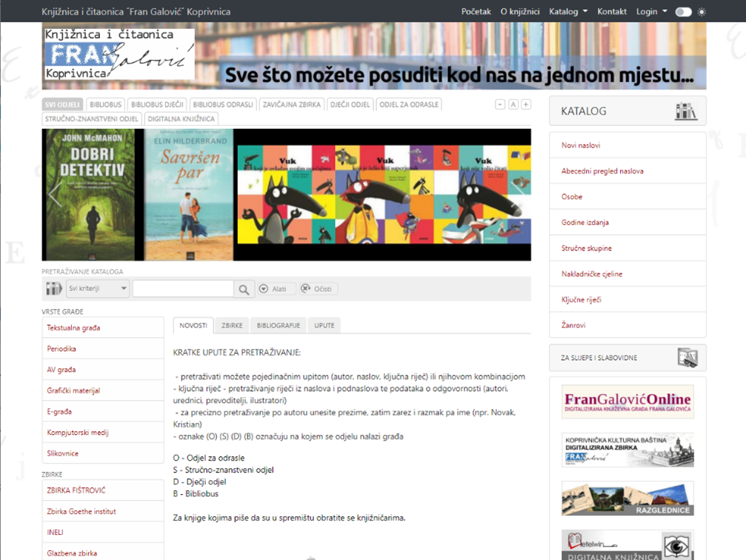The image size is (746, 560).
Task: Open Nakladničke cjeline link
Action: pyautogui.click(x=627, y=273)
